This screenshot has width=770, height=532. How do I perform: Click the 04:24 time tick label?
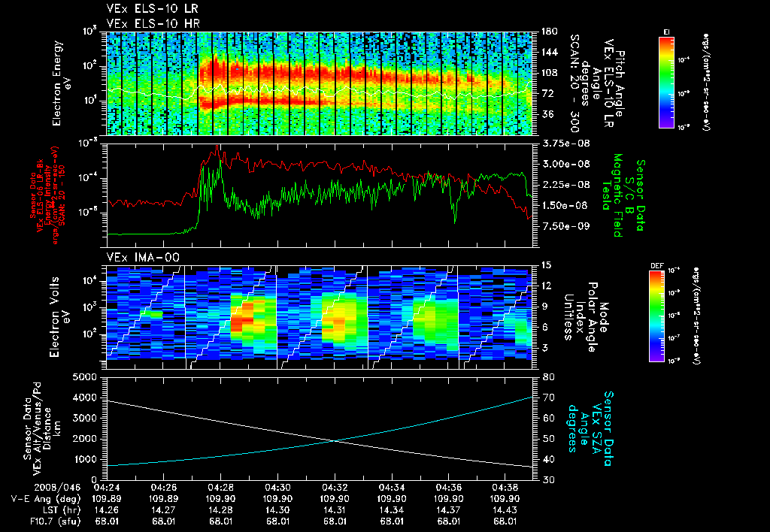107,488
